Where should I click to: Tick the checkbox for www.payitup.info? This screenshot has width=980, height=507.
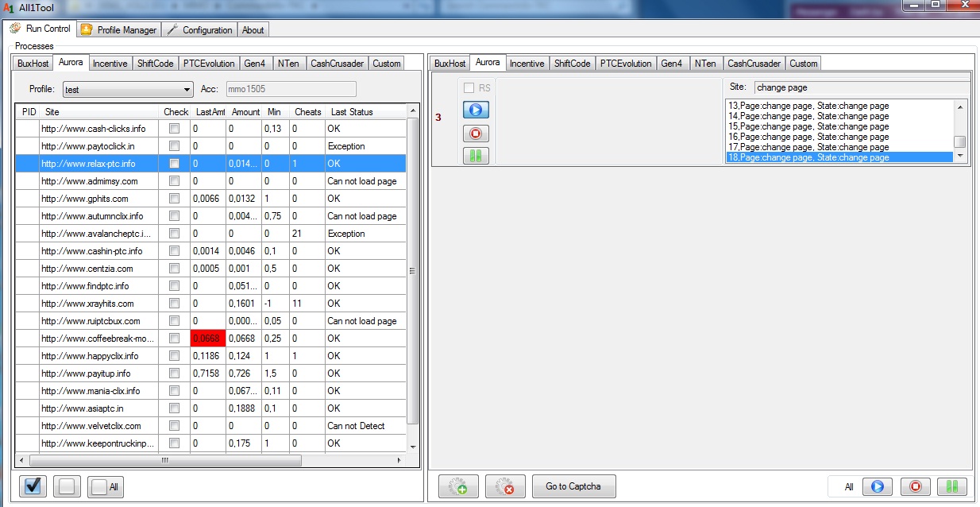coord(174,373)
